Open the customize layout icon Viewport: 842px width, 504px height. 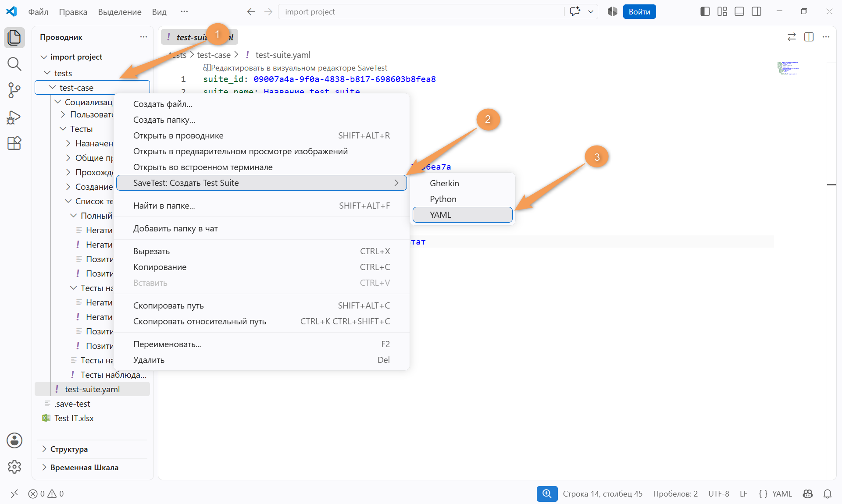(722, 11)
